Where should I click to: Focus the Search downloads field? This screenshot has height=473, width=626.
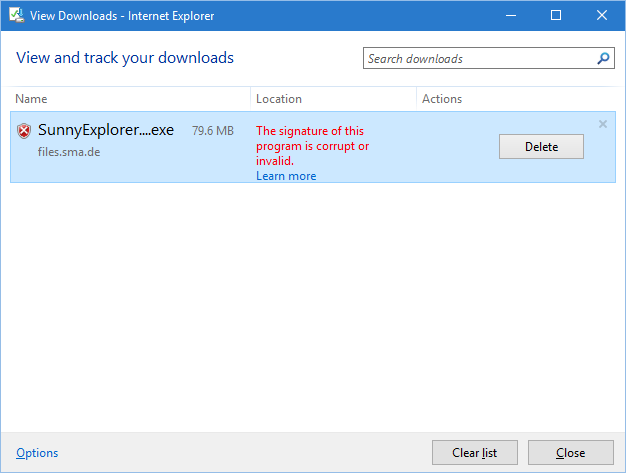click(x=488, y=58)
